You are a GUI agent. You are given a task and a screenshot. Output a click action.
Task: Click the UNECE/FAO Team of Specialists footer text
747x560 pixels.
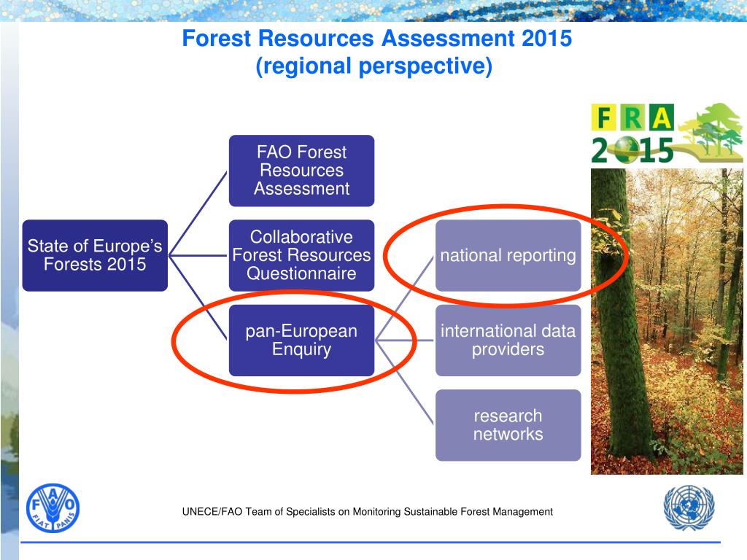pyautogui.click(x=368, y=512)
